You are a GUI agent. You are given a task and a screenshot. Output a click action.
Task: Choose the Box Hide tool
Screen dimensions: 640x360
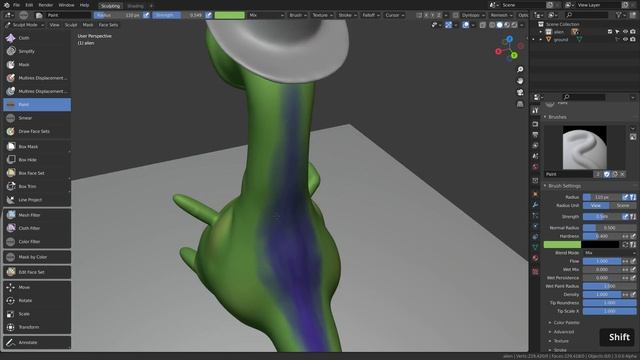click(37, 160)
